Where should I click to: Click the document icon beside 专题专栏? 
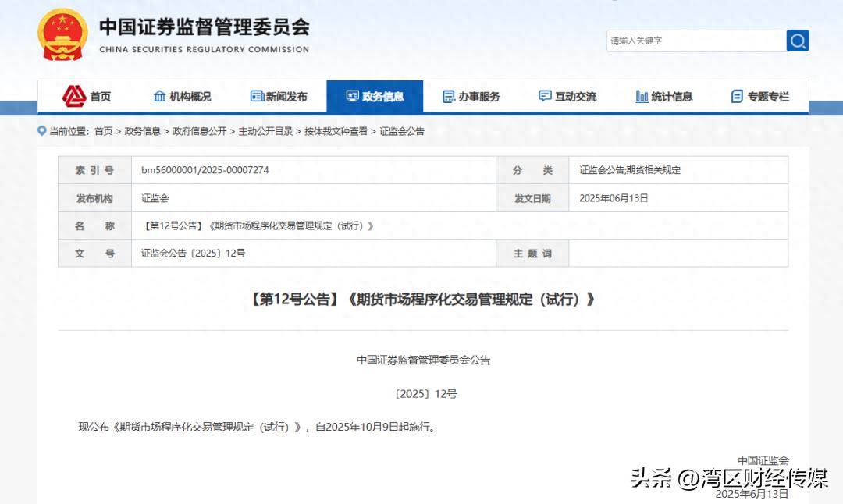tap(735, 96)
